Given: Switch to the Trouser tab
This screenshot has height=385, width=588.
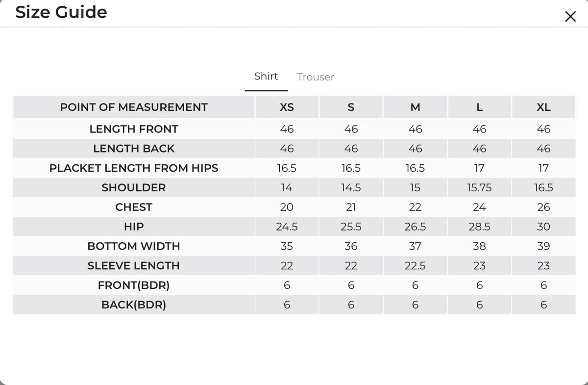Looking at the screenshot, I should tap(316, 77).
